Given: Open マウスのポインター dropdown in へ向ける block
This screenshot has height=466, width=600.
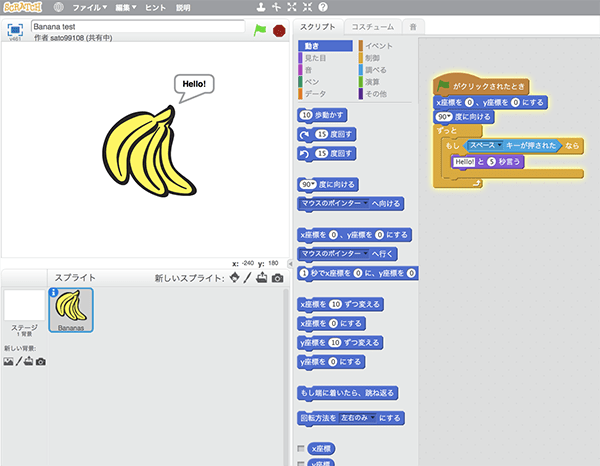Looking at the screenshot, I should point(365,203).
